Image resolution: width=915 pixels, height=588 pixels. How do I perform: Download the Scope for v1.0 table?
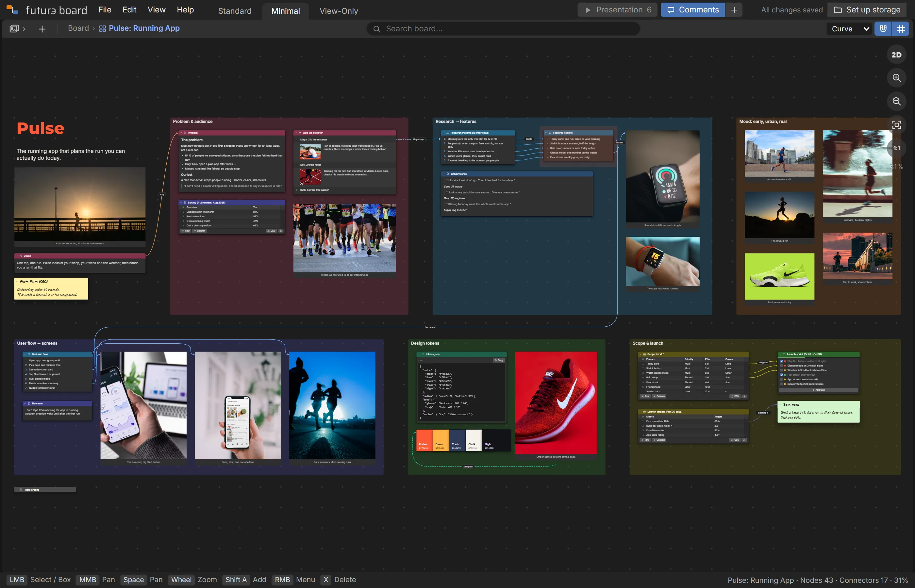coord(744,396)
